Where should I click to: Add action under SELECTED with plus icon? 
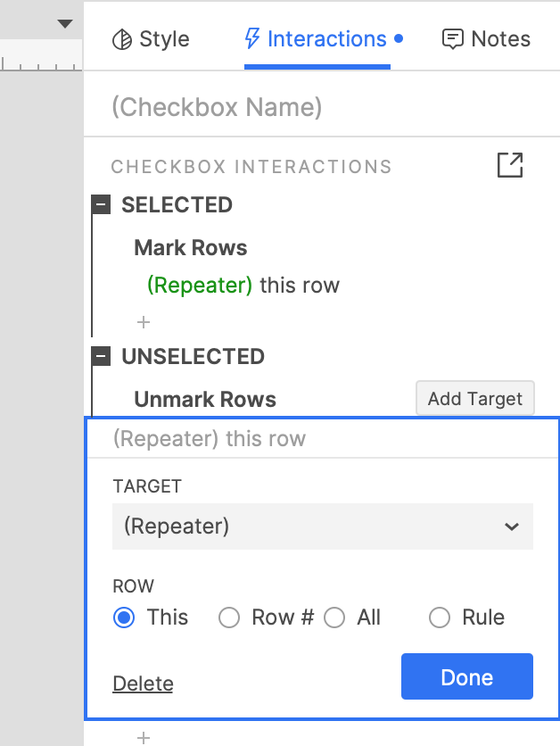coord(144,322)
